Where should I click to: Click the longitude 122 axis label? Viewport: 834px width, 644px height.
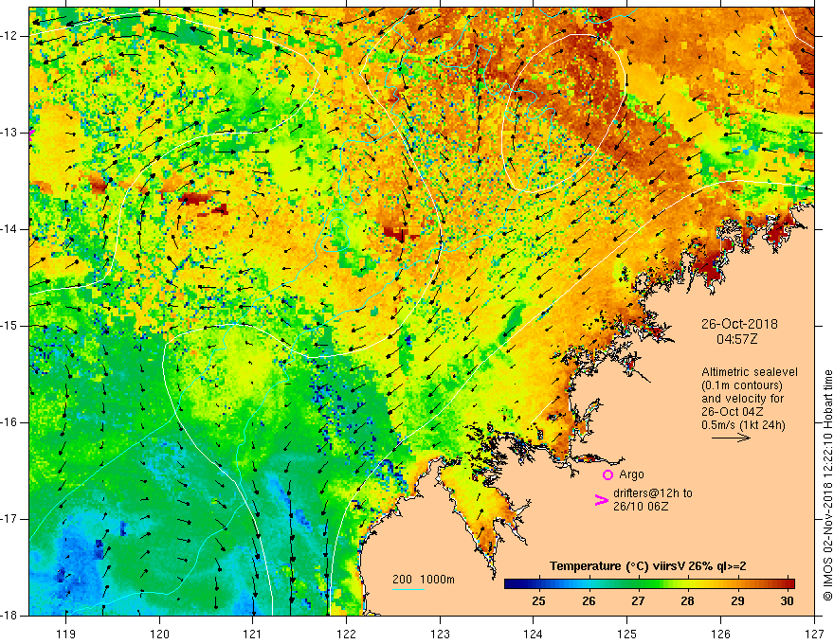(346, 634)
